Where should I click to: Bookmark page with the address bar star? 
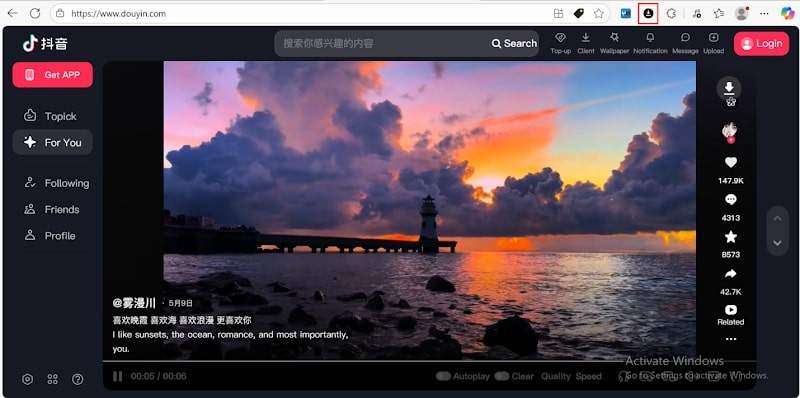click(x=598, y=14)
